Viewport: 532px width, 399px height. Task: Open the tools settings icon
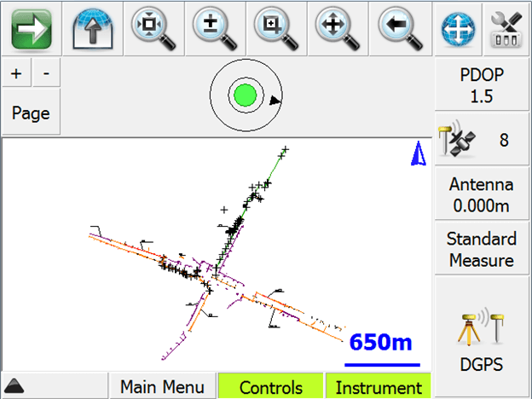click(x=506, y=29)
